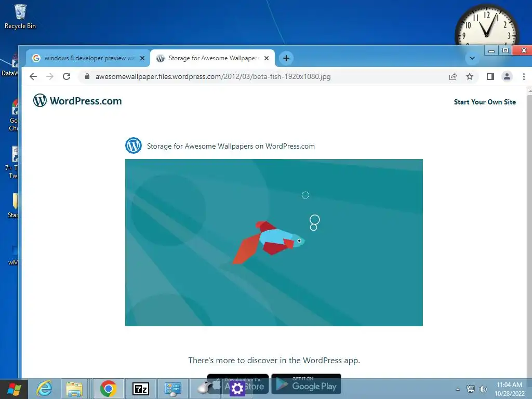The image size is (532, 399).
Task: Open the Control Panel taskbar icon
Action: coord(173,389)
